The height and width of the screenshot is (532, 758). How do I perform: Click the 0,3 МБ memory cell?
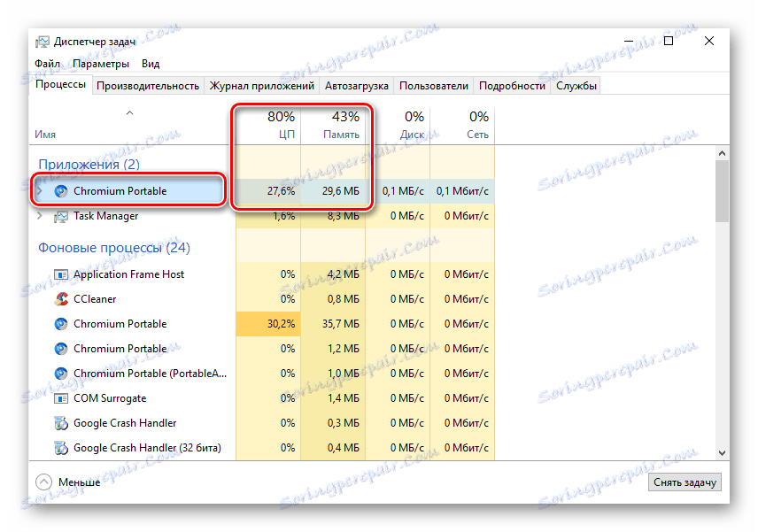pos(333,423)
